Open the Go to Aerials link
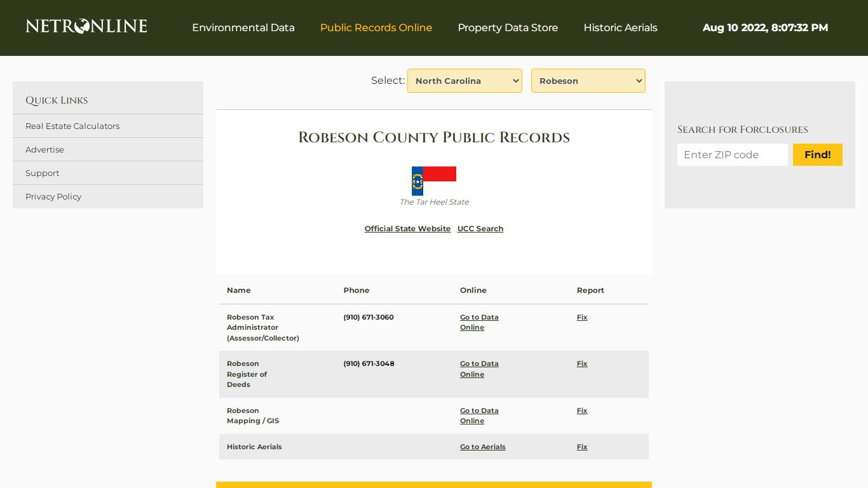 [483, 447]
